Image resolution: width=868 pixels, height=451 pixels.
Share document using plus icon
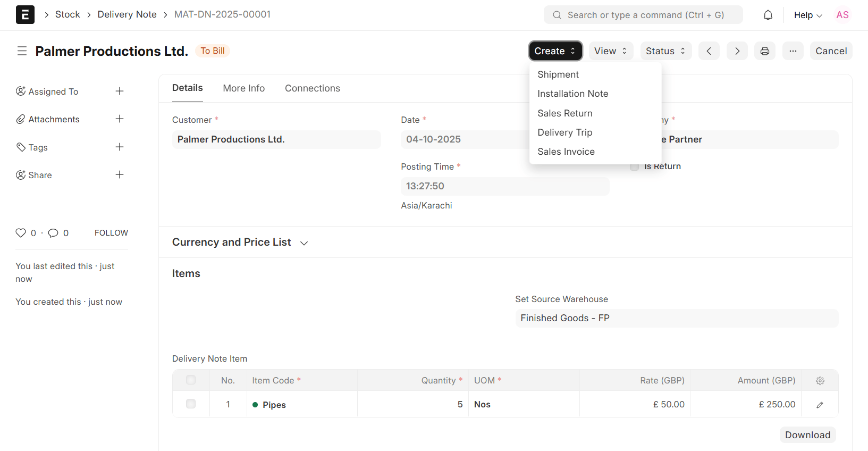click(x=120, y=174)
